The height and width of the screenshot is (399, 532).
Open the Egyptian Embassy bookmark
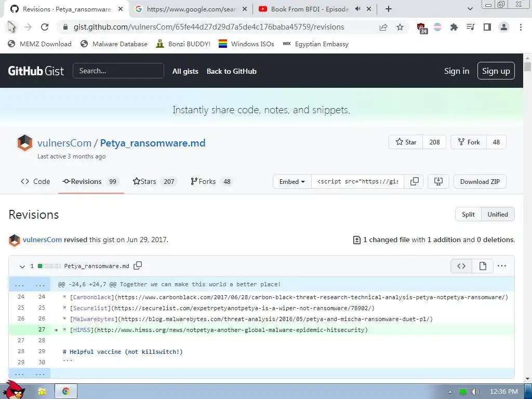click(315, 44)
